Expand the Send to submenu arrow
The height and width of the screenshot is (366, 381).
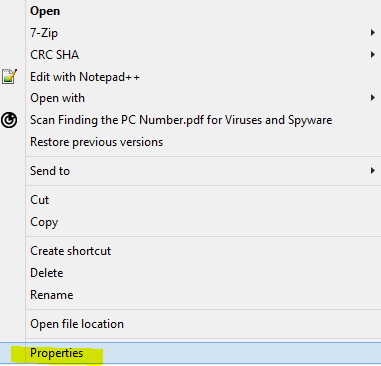[373, 171]
